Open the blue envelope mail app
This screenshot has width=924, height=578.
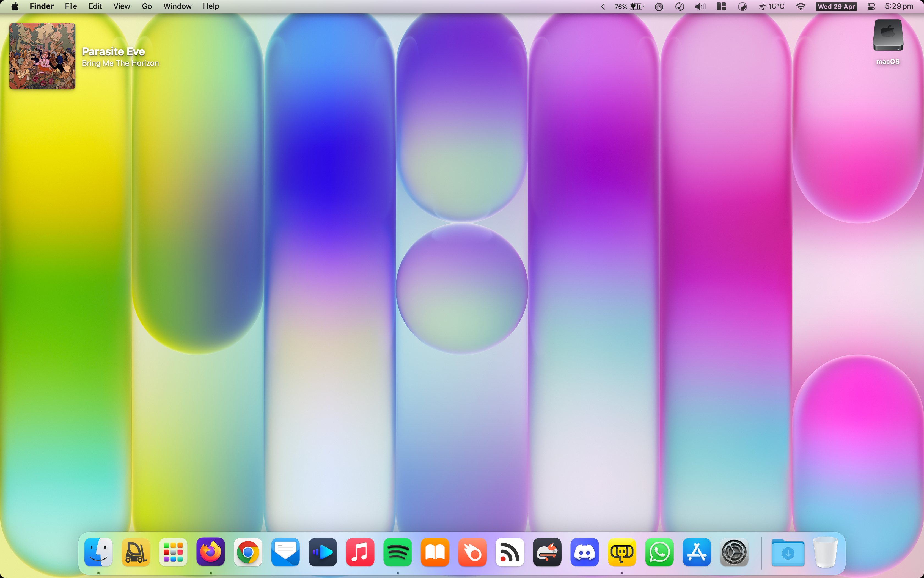tap(285, 552)
